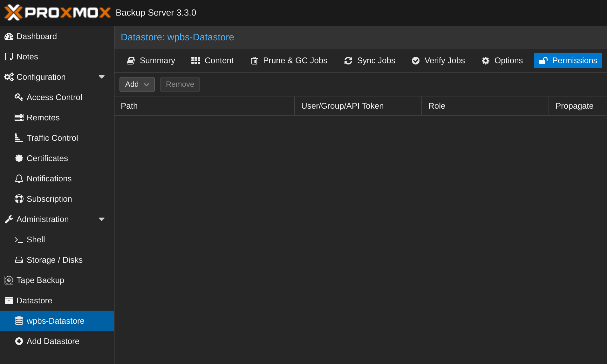Click the wpbs-Datastore database icon

tap(19, 321)
